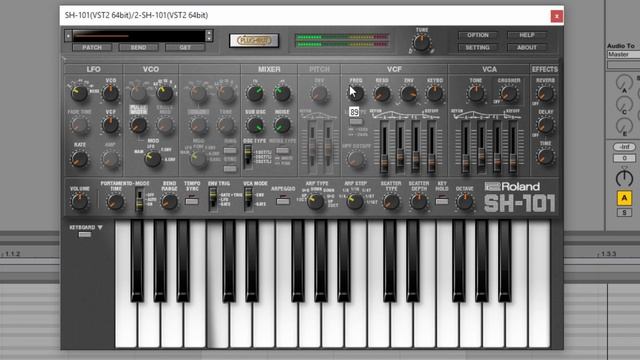This screenshot has height=360, width=640.
Task: Click the SCATTER TYPE knob
Action: tap(391, 202)
